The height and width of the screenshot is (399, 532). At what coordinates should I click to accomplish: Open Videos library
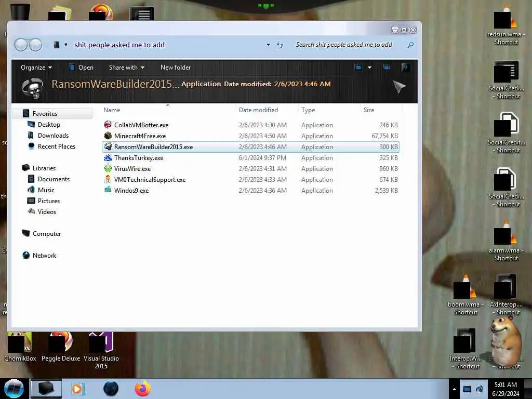tap(47, 212)
